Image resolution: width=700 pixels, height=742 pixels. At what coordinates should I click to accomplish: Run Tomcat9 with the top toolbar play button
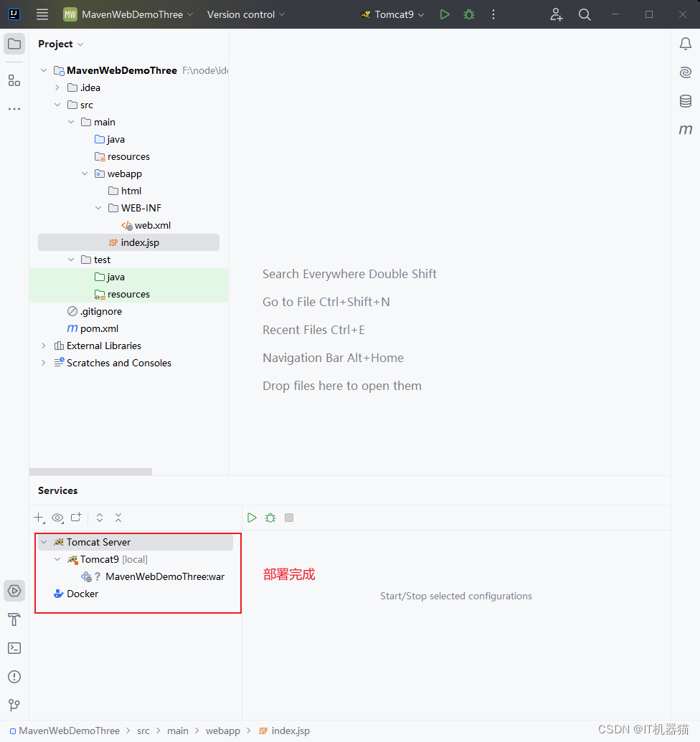(x=445, y=14)
